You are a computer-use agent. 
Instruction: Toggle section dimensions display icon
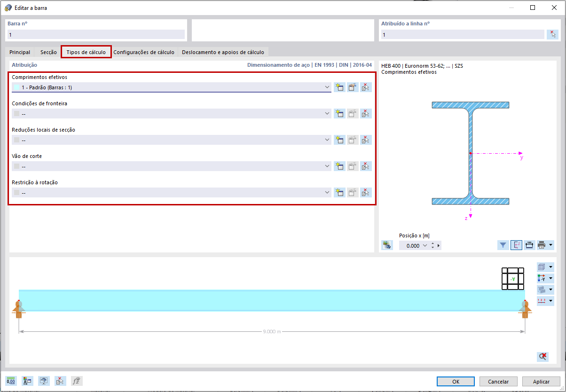[529, 245]
